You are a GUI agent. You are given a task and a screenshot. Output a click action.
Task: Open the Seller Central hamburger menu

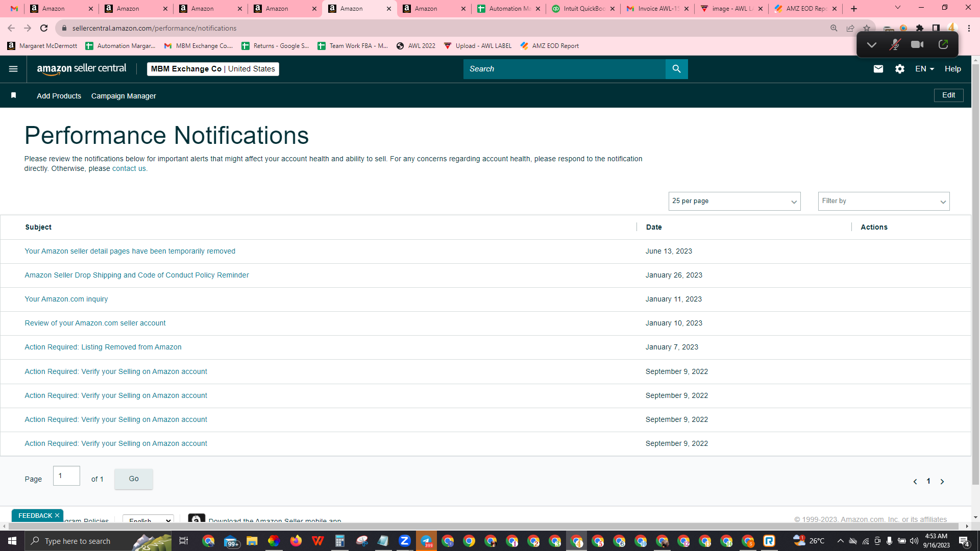point(13,69)
